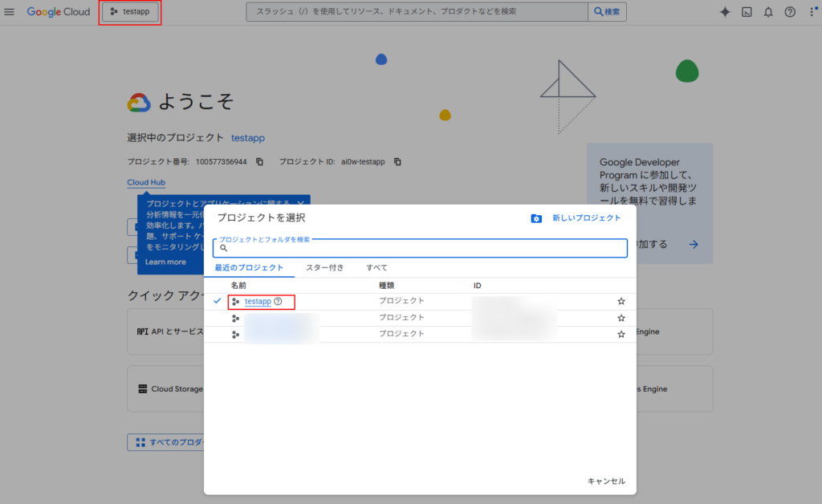Click キャンセル to dismiss the dialog
The image size is (822, 504).
[x=606, y=482]
